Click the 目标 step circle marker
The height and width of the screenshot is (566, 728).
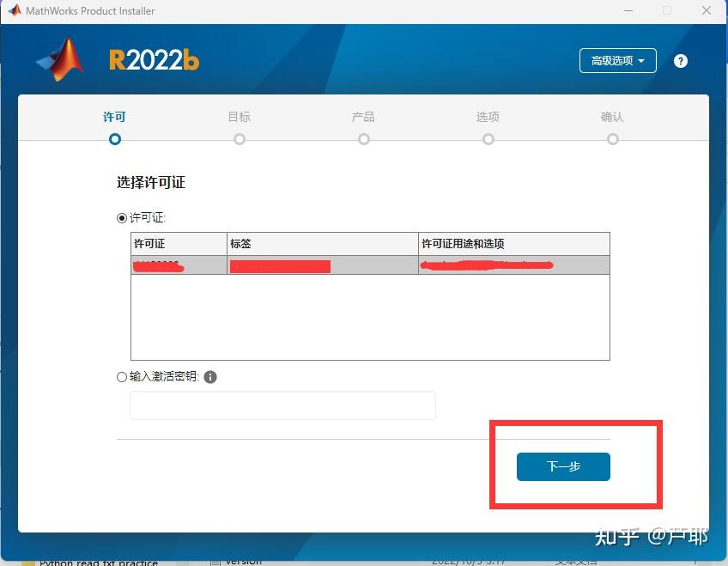coord(240,139)
